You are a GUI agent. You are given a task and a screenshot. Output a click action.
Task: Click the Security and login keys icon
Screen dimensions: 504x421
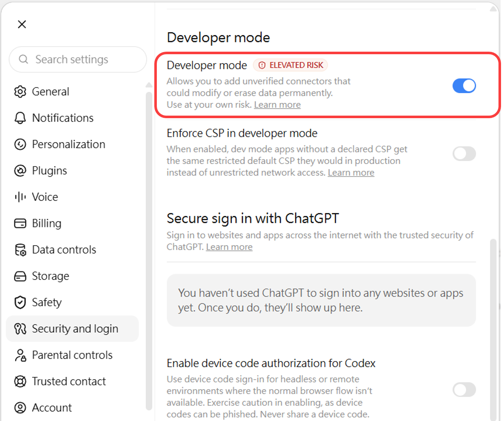[20, 329]
